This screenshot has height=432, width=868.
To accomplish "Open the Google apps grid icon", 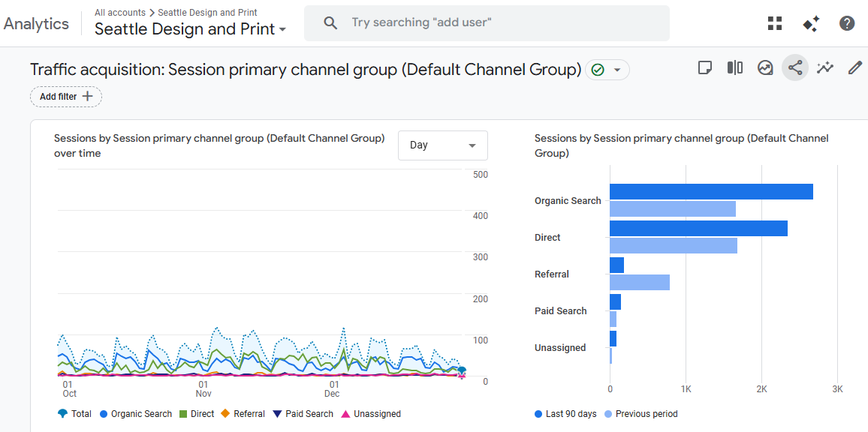I will (x=775, y=23).
